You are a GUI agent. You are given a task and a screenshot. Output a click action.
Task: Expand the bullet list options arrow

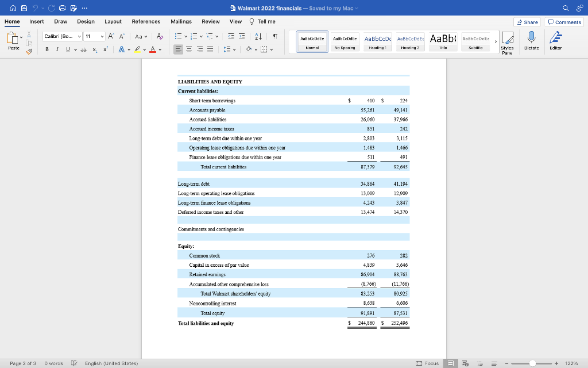(x=185, y=36)
